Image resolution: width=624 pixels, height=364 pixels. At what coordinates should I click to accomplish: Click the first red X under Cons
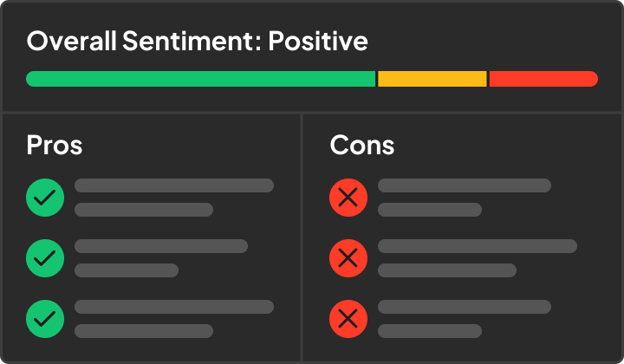pyautogui.click(x=348, y=198)
